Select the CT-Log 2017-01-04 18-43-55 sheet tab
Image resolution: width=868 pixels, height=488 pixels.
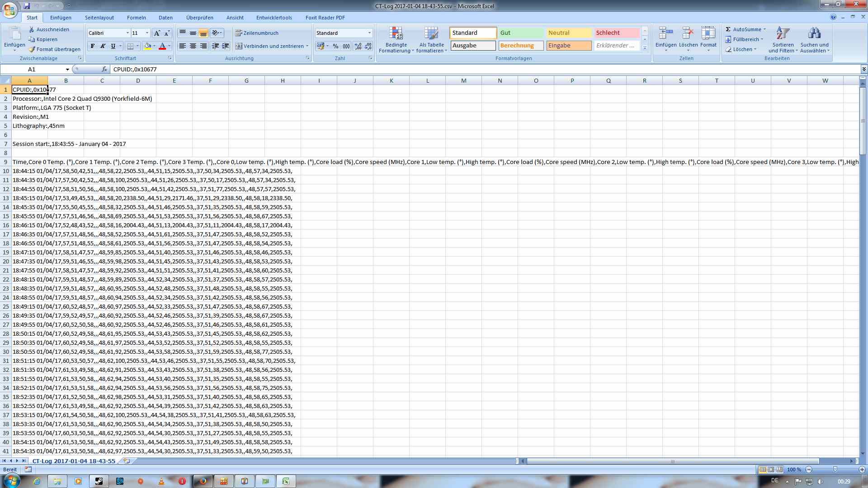pos(74,461)
